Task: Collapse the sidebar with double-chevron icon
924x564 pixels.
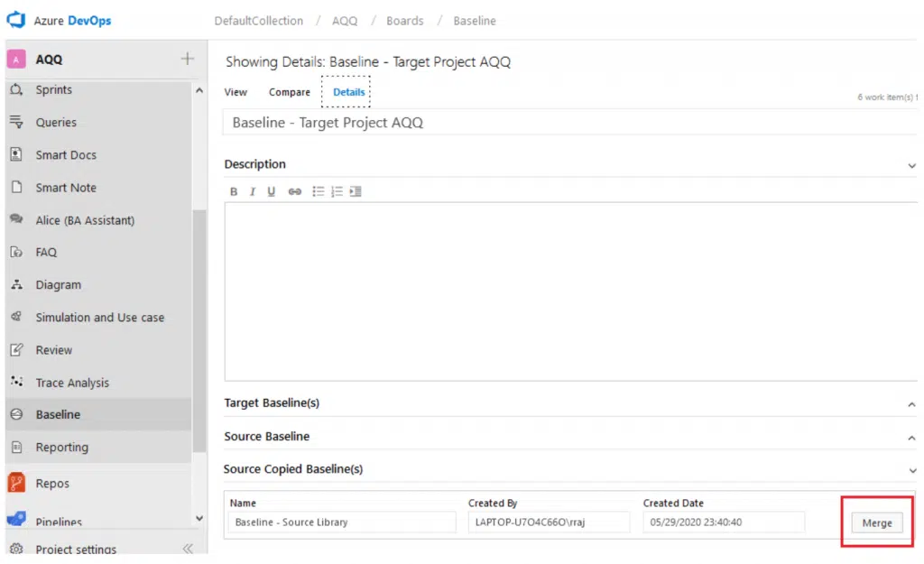Action: pyautogui.click(x=188, y=549)
